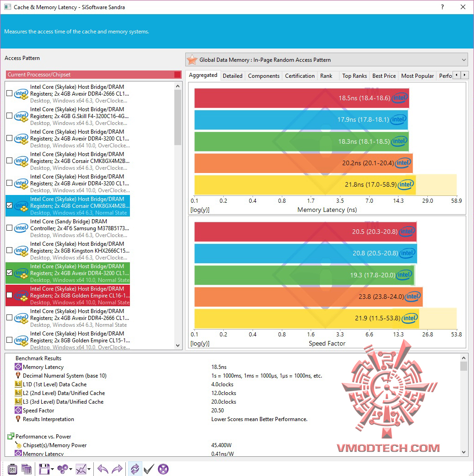This screenshot has height=476, width=474.
Task: Click the L2 Data/Unified Cache icon
Action: [x=18, y=393]
